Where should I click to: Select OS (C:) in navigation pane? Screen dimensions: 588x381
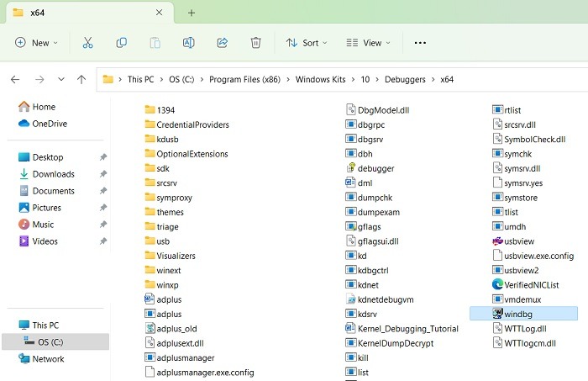point(55,342)
